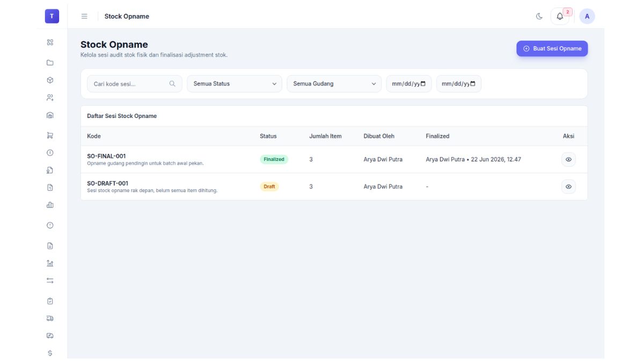Screen dimensions: 644x362
Task: Open the shopping cart icon in sidebar
Action: (x=50, y=136)
